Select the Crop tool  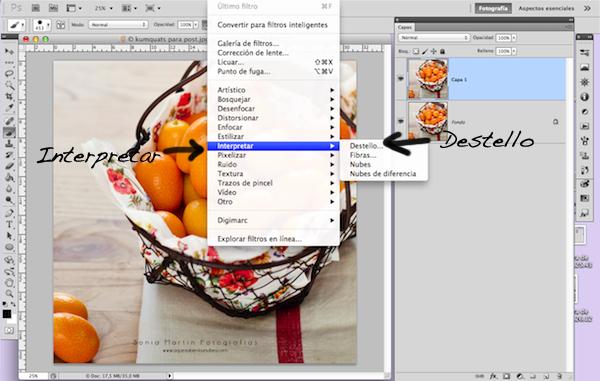click(x=9, y=96)
